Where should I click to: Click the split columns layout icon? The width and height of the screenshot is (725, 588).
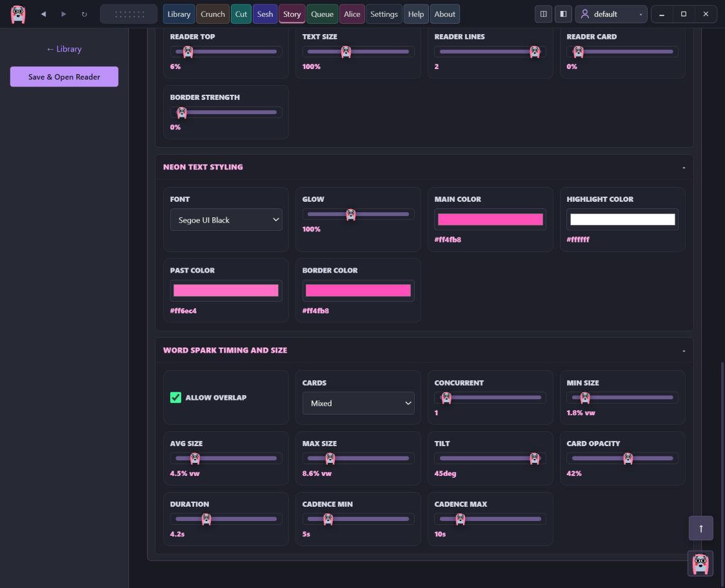pyautogui.click(x=543, y=14)
